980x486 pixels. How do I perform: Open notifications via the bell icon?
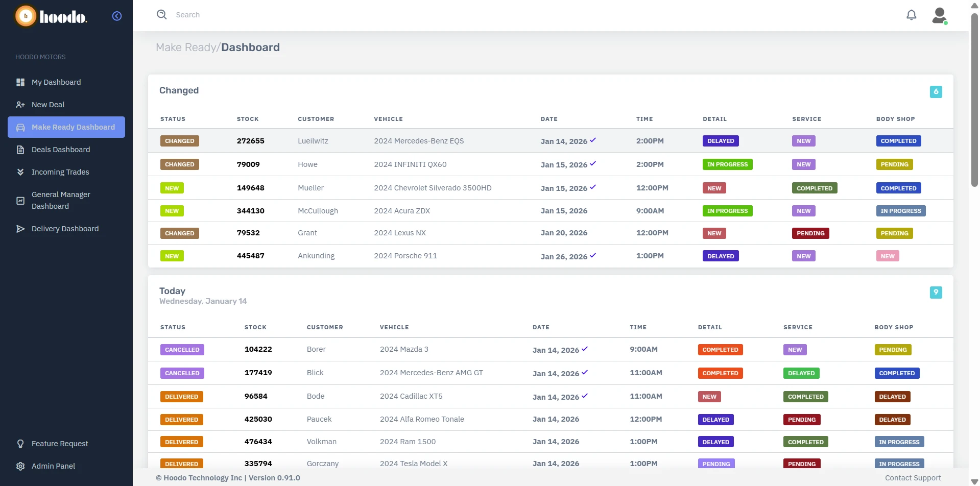911,15
